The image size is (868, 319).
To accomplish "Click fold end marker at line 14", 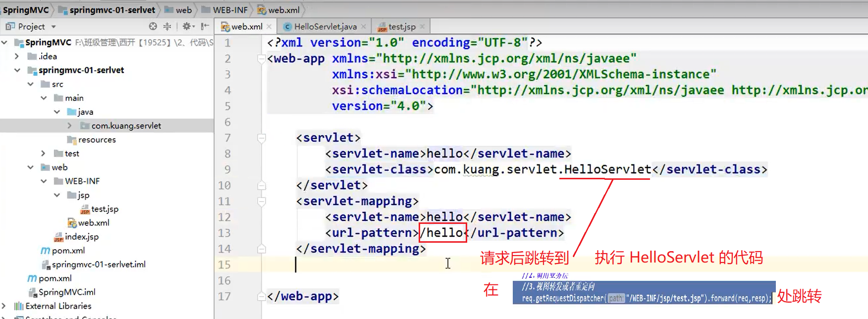I will 262,249.
